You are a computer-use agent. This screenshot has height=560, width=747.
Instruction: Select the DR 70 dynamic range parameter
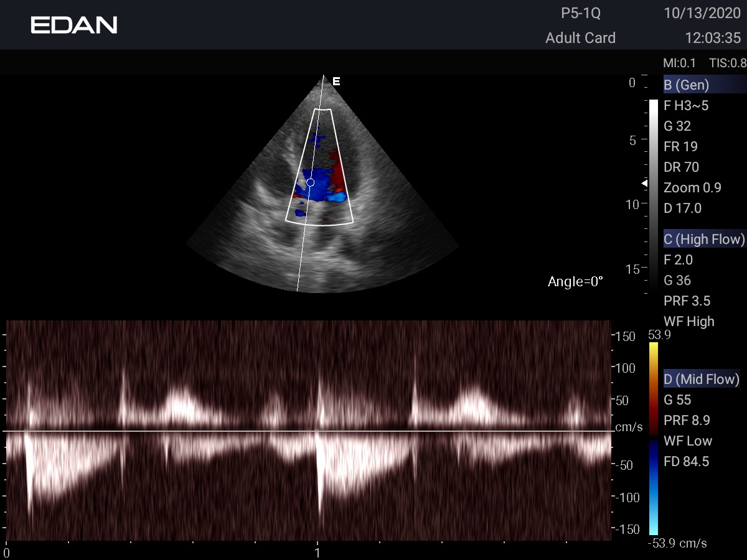tap(681, 167)
